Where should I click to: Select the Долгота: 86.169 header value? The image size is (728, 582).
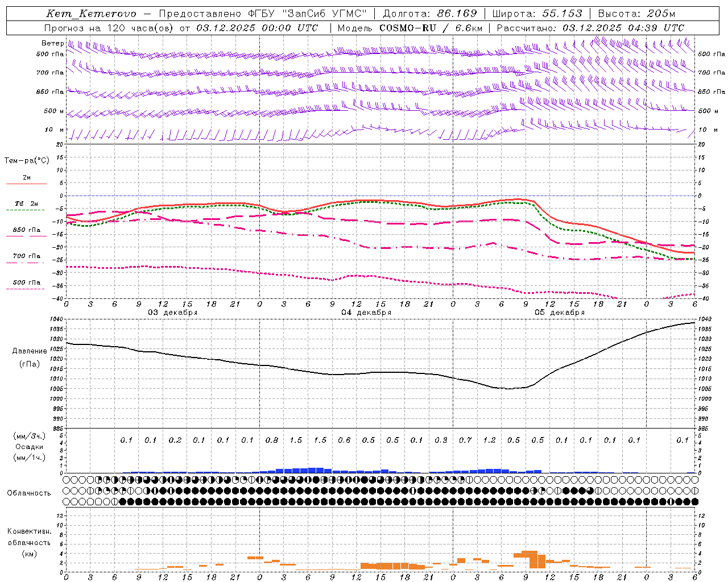click(x=430, y=14)
